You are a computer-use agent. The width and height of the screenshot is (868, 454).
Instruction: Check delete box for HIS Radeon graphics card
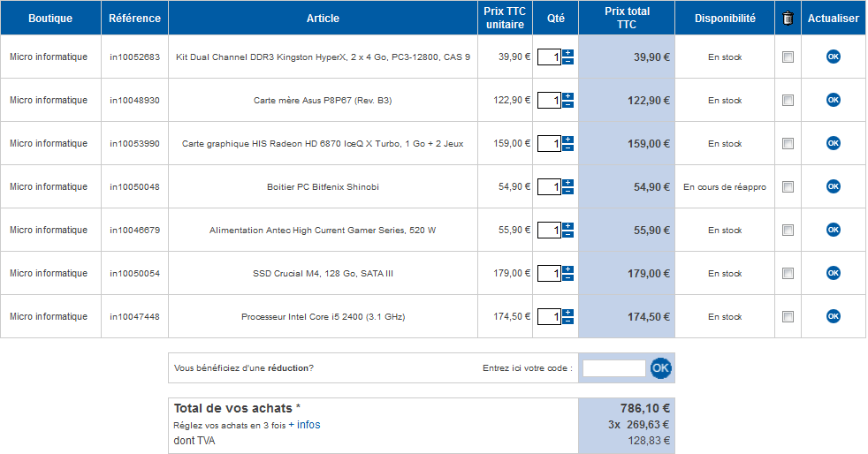coord(788,144)
